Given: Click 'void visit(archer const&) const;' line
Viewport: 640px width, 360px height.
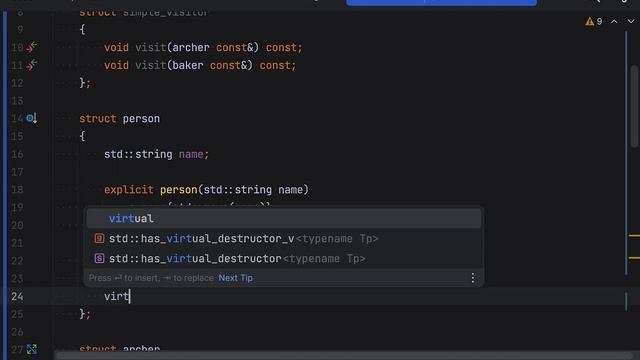Looking at the screenshot, I should click(x=203, y=48).
